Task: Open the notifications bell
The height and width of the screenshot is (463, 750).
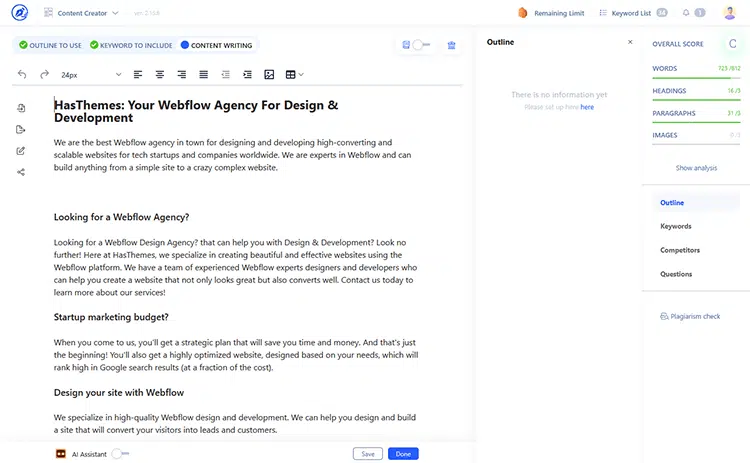Action: click(x=686, y=13)
